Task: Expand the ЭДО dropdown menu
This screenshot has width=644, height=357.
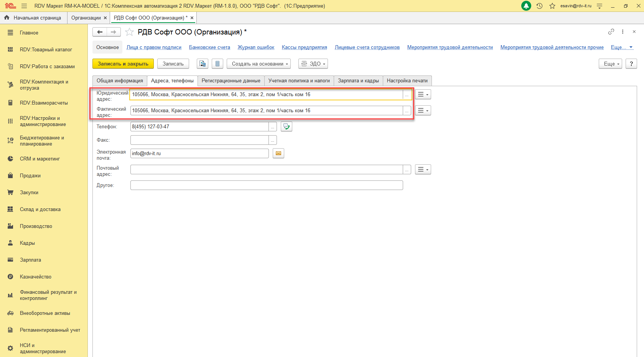Action: coord(313,64)
